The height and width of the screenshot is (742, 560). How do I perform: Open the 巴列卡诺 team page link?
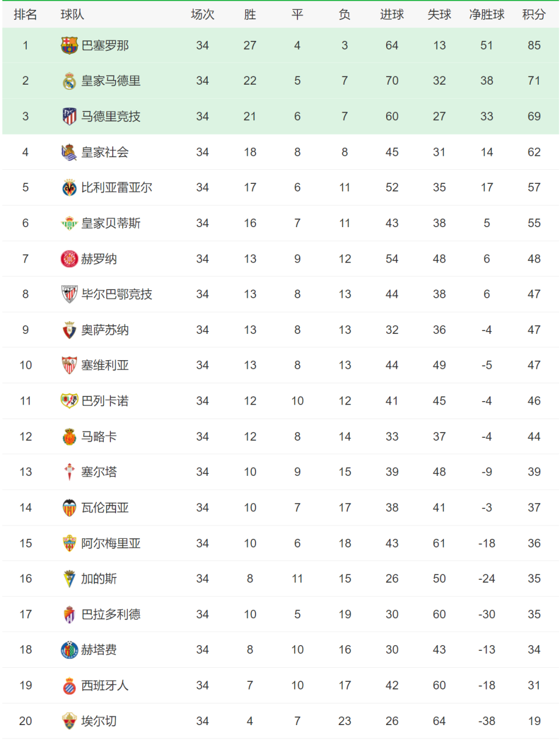click(x=105, y=401)
